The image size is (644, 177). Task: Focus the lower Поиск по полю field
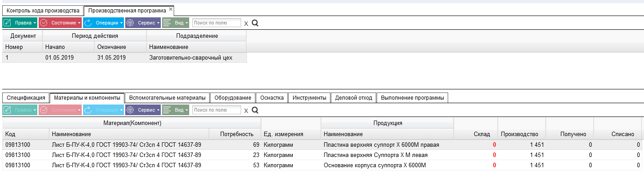click(217, 110)
